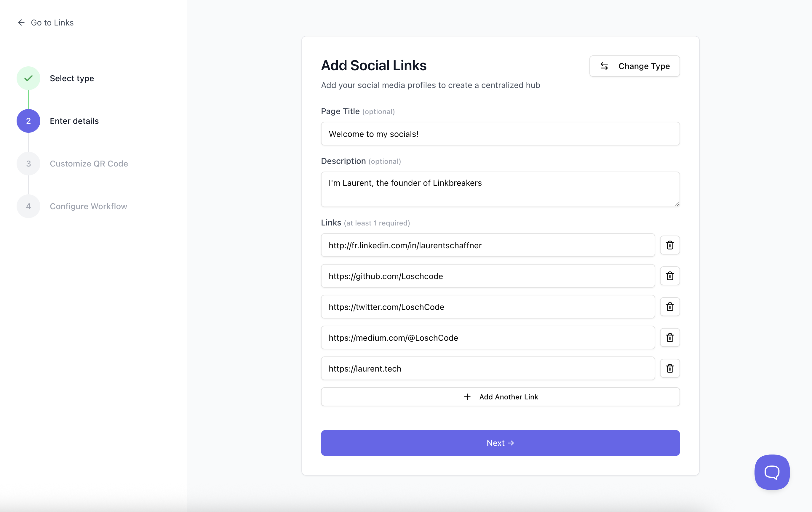
Task: Click the plus icon to add another link
Action: point(467,397)
